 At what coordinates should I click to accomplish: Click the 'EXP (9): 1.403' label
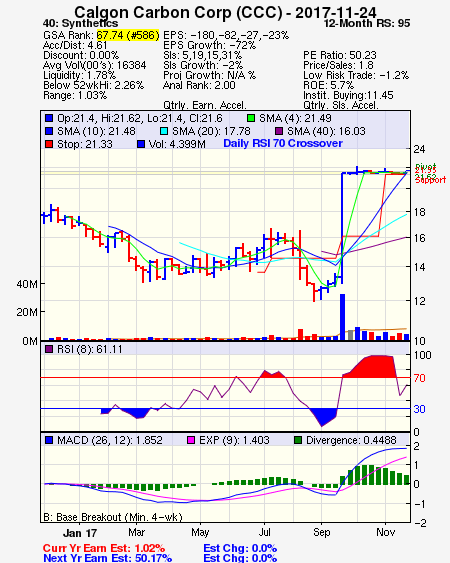click(234, 440)
